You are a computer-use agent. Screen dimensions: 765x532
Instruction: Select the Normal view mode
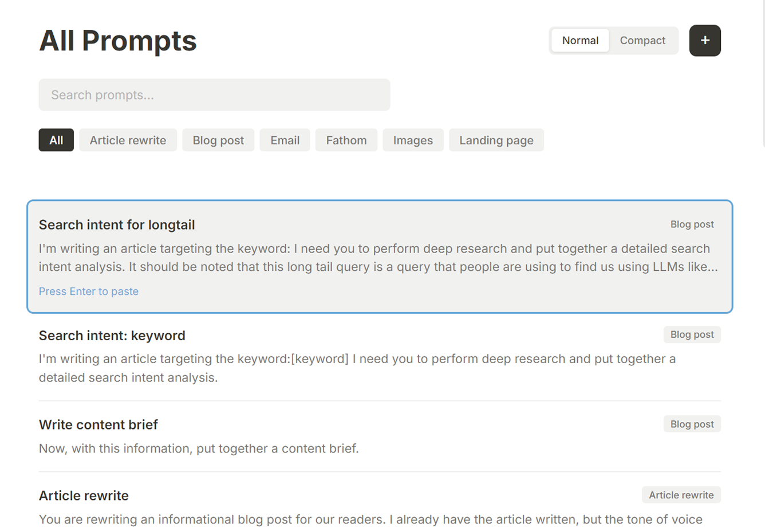(x=580, y=40)
